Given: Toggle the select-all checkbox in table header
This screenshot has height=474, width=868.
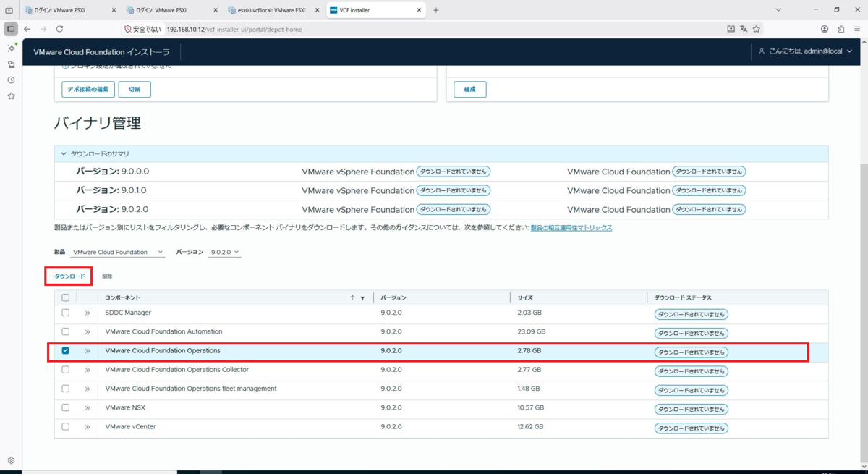Looking at the screenshot, I should click(x=66, y=297).
